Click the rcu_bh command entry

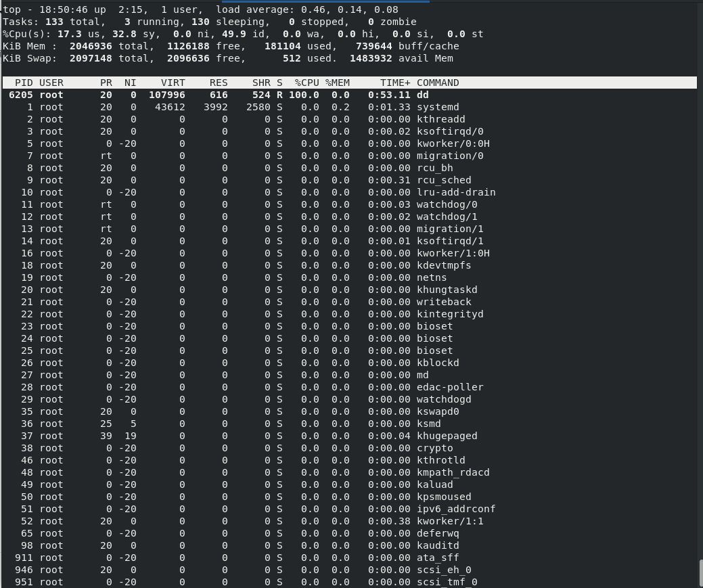(434, 168)
